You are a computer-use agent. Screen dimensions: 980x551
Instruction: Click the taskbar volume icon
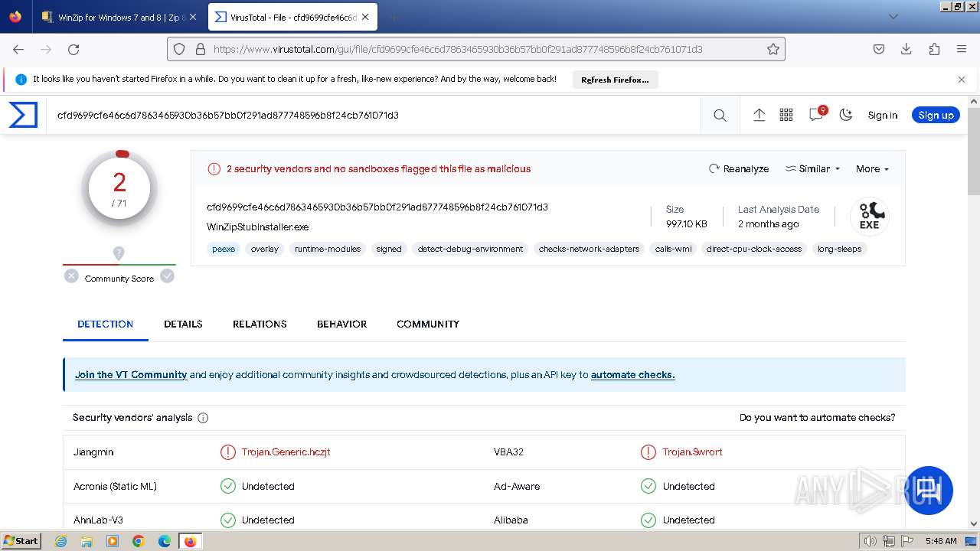pos(870,541)
